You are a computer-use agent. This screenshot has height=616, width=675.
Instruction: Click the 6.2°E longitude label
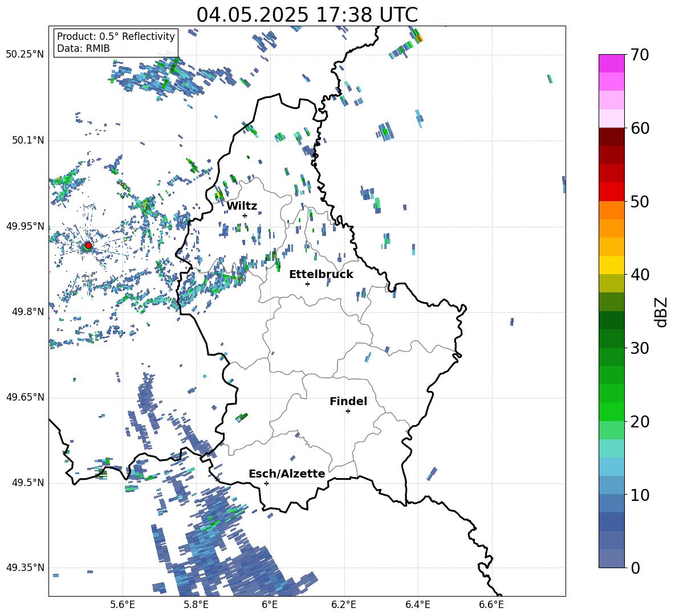(344, 605)
